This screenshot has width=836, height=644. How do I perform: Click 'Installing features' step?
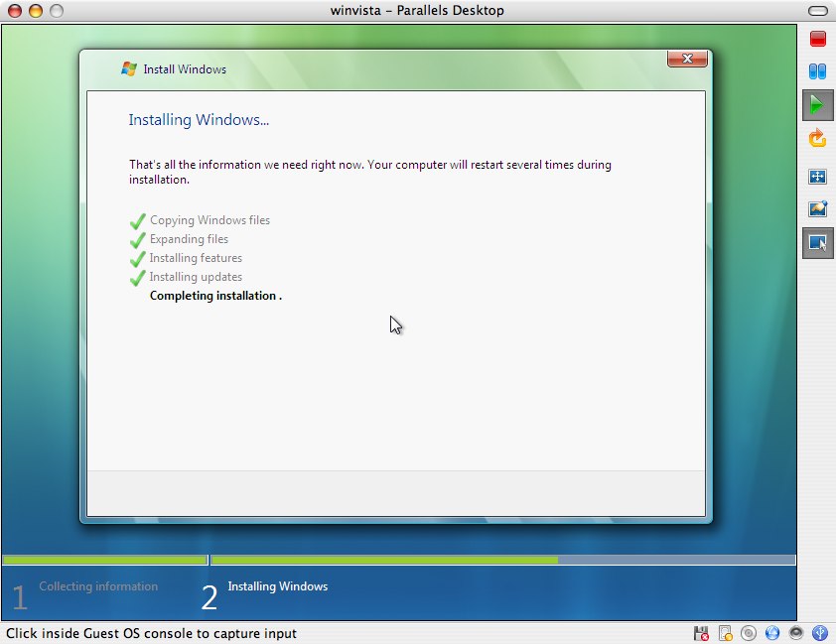point(196,258)
